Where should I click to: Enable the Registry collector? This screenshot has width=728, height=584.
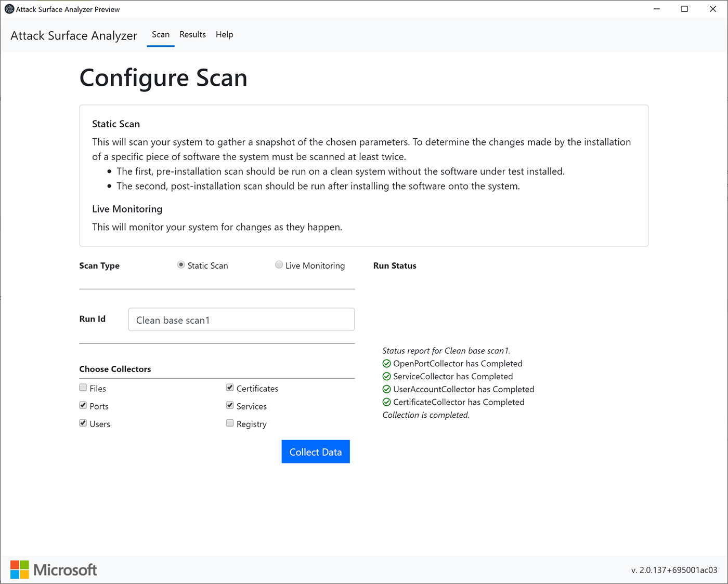click(230, 422)
